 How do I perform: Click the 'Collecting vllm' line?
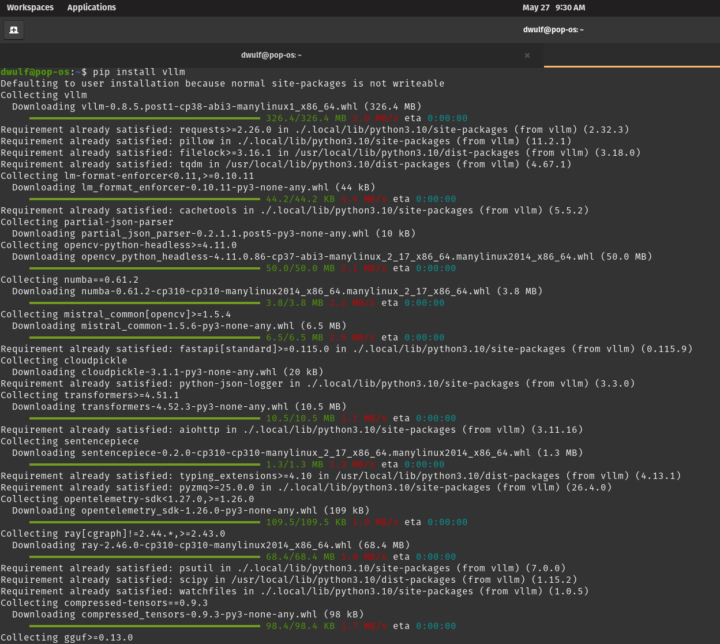[44, 95]
